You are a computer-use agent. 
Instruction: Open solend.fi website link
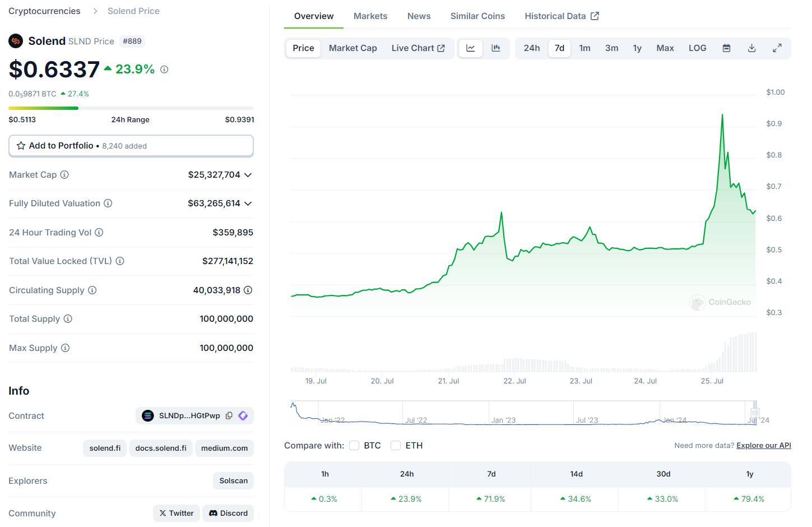click(105, 449)
